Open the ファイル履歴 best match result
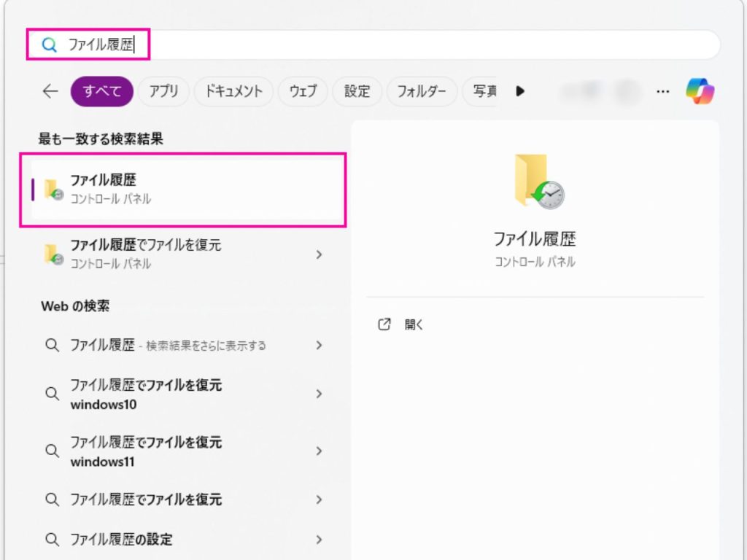747x560 pixels. click(182, 190)
